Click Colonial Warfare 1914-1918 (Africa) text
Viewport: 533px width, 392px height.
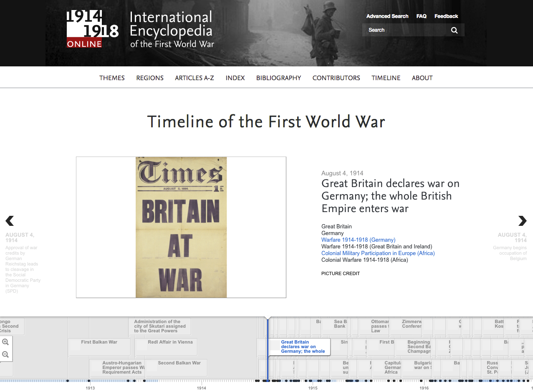tap(364, 260)
